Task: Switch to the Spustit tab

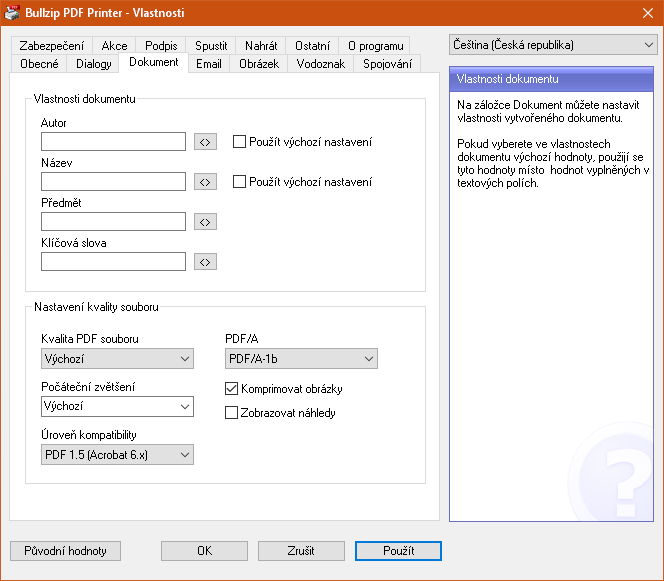Action: pyautogui.click(x=211, y=46)
